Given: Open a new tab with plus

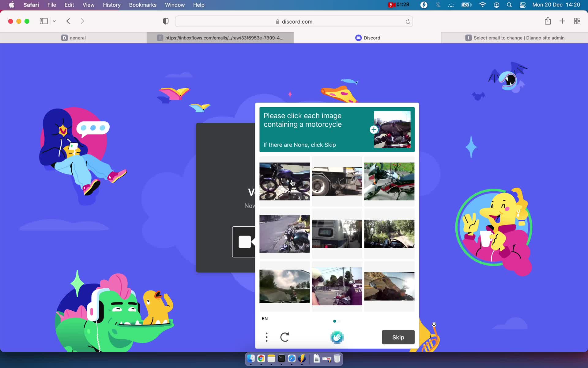Looking at the screenshot, I should coord(562,21).
